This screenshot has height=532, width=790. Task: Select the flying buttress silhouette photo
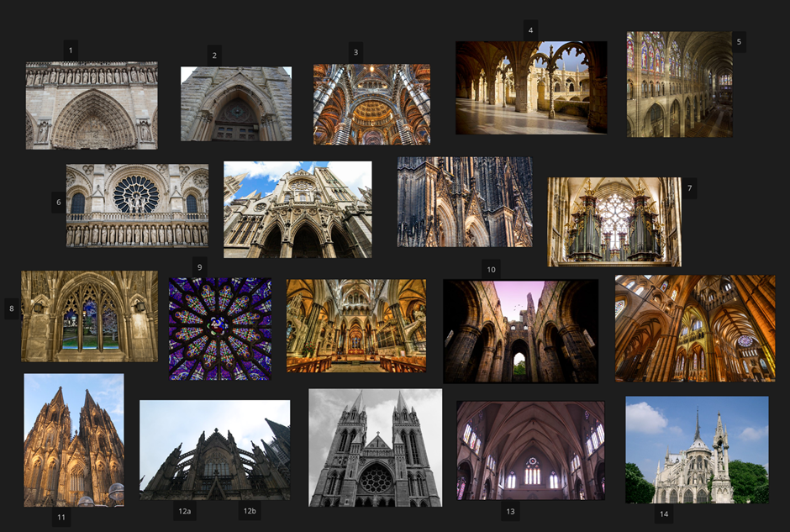click(x=214, y=450)
